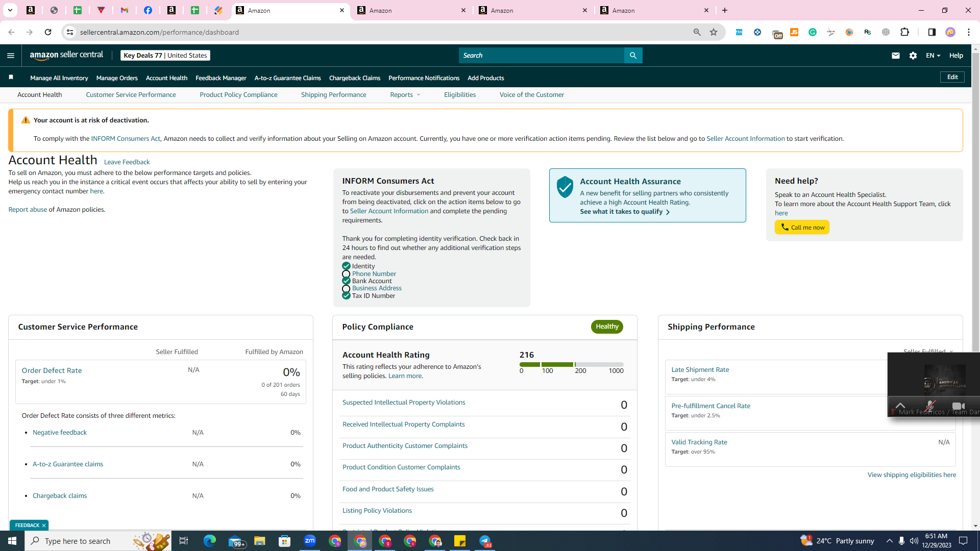Click the Key Deals 77 United States selector

(165, 56)
